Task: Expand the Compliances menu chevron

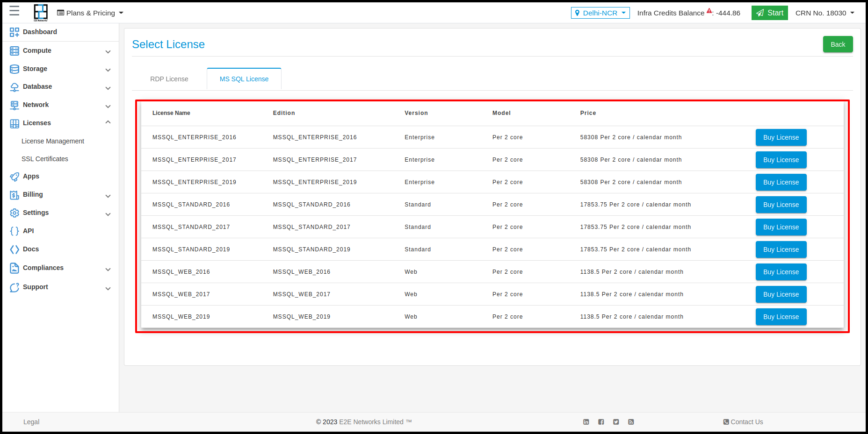Action: pyautogui.click(x=108, y=270)
